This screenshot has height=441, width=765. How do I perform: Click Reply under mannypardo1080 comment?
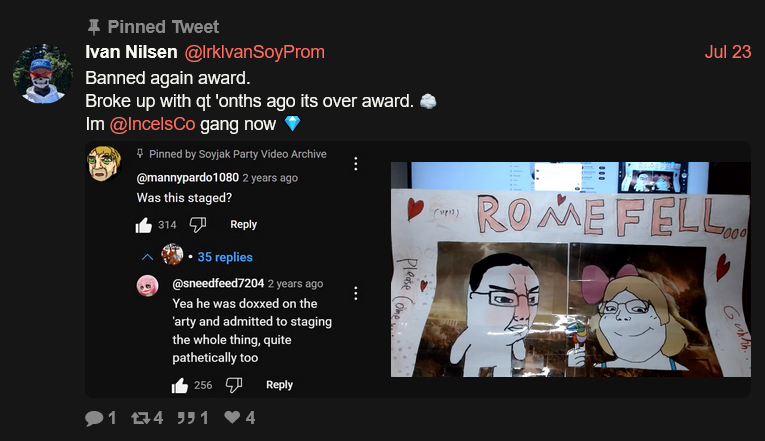point(243,224)
